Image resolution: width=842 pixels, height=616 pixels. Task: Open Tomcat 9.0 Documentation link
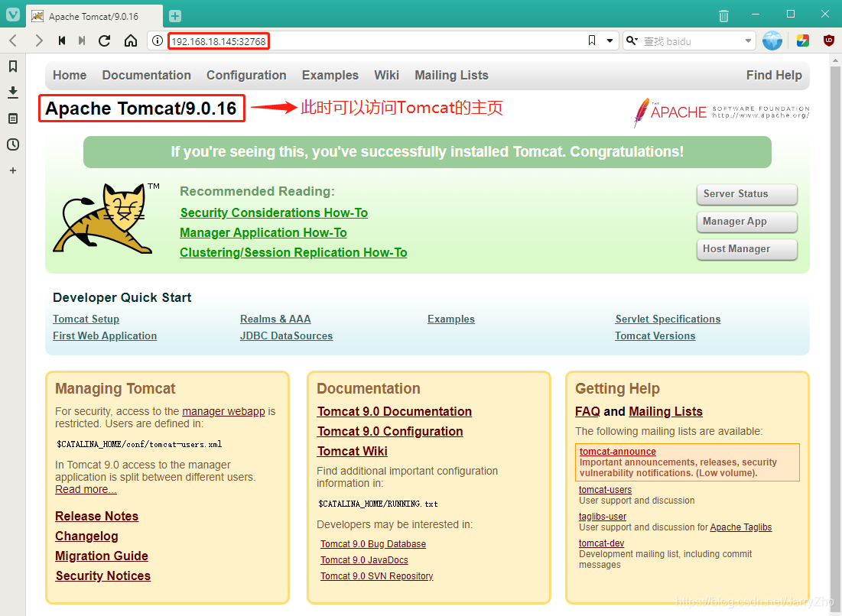tap(395, 412)
